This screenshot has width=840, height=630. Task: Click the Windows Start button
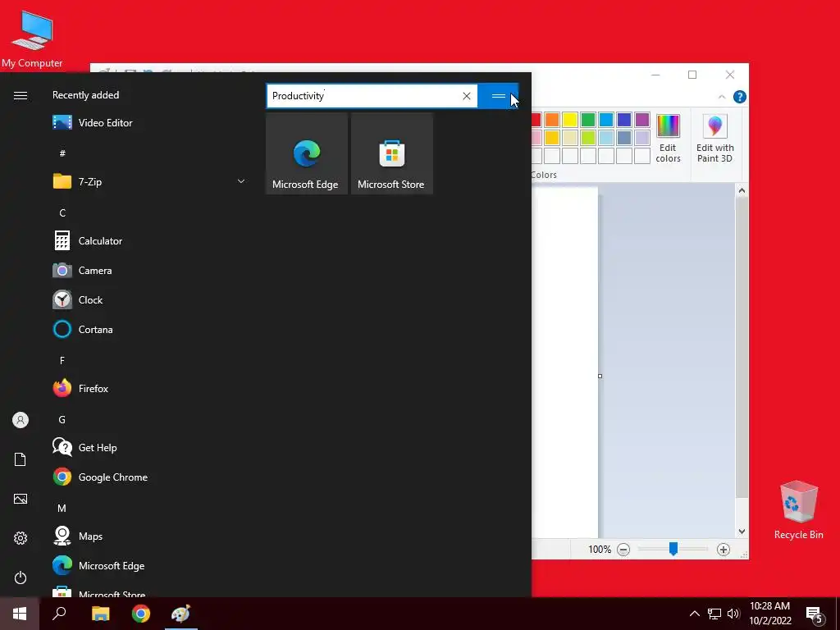coord(20,614)
